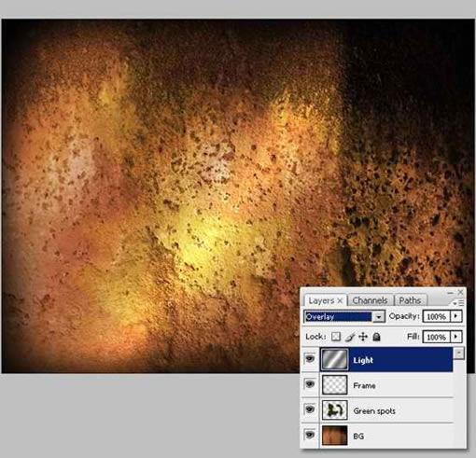476x458 pixels.
Task: Click the lock all padlock icon
Action: click(376, 337)
